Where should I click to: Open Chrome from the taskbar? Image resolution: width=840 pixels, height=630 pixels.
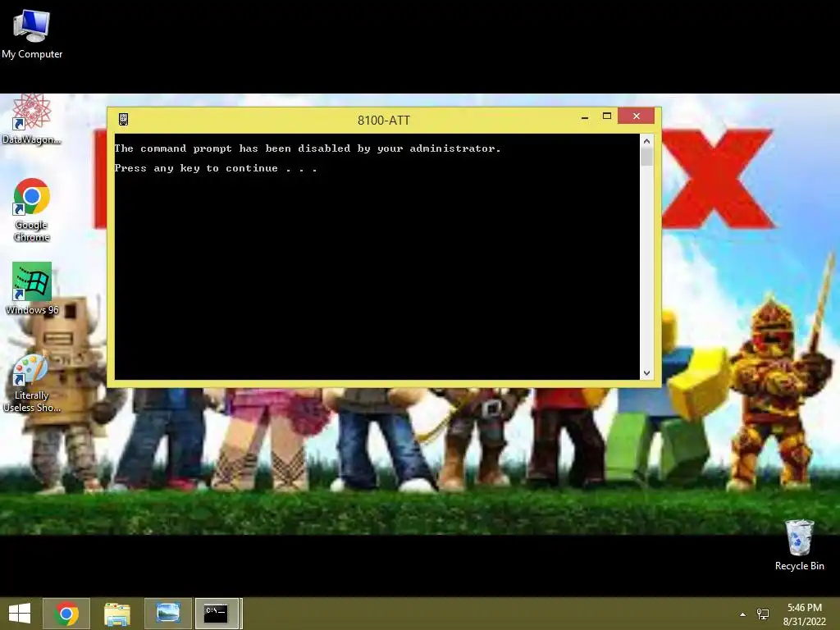pos(66,614)
